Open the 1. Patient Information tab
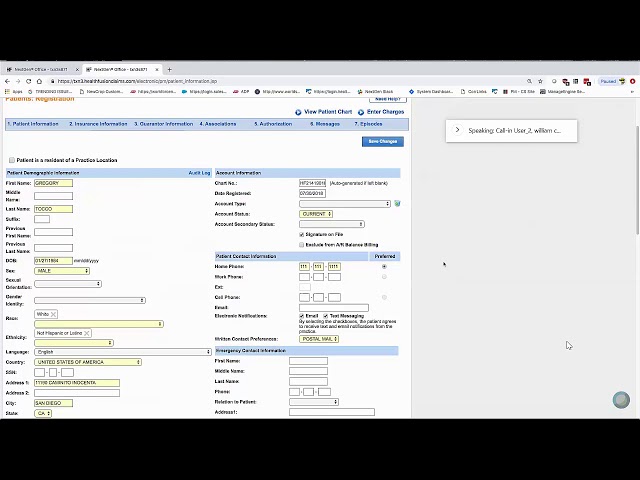 (33, 124)
